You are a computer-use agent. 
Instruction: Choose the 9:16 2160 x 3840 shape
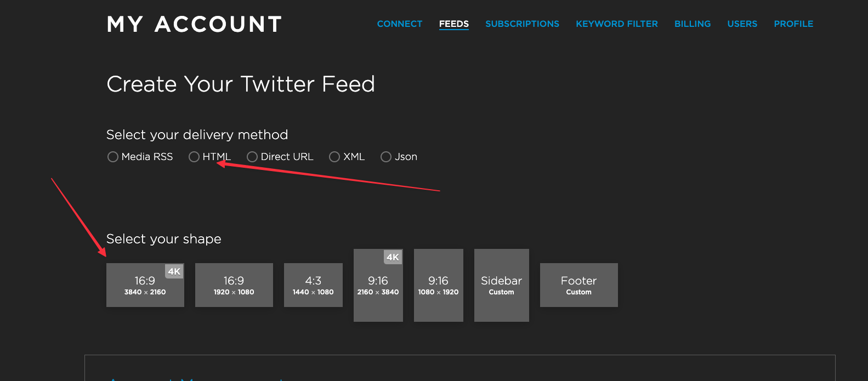(378, 285)
